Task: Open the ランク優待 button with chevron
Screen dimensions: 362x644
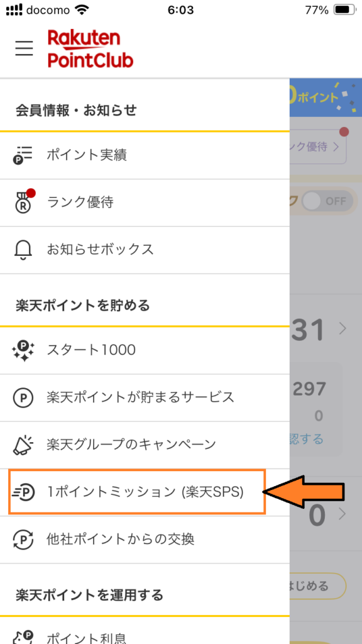Action: [x=318, y=147]
